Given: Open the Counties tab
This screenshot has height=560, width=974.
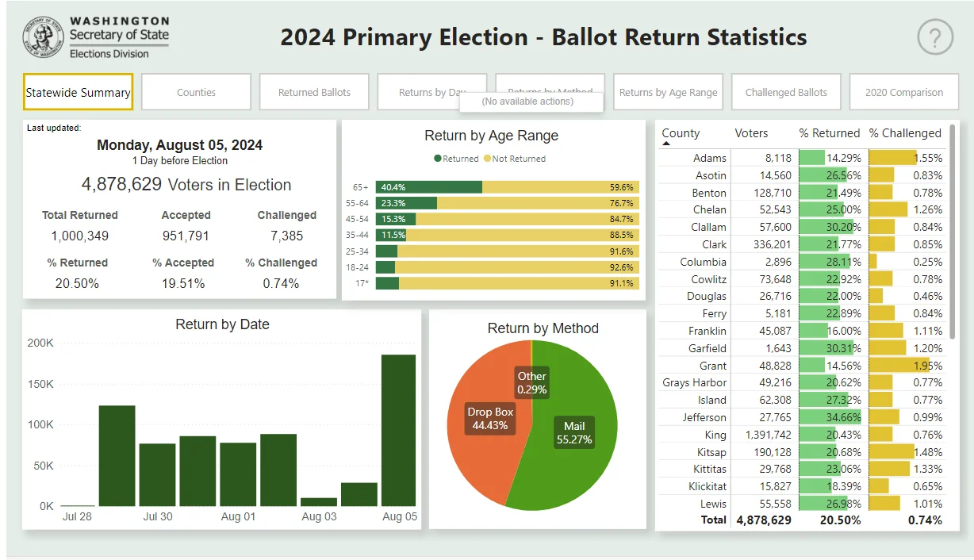Looking at the screenshot, I should pyautogui.click(x=196, y=92).
